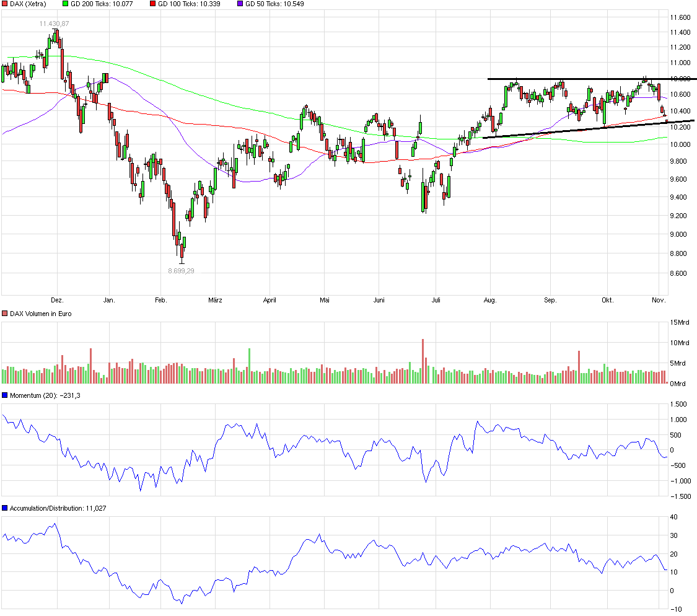Click the 'Mai' month axis label

tap(325, 300)
